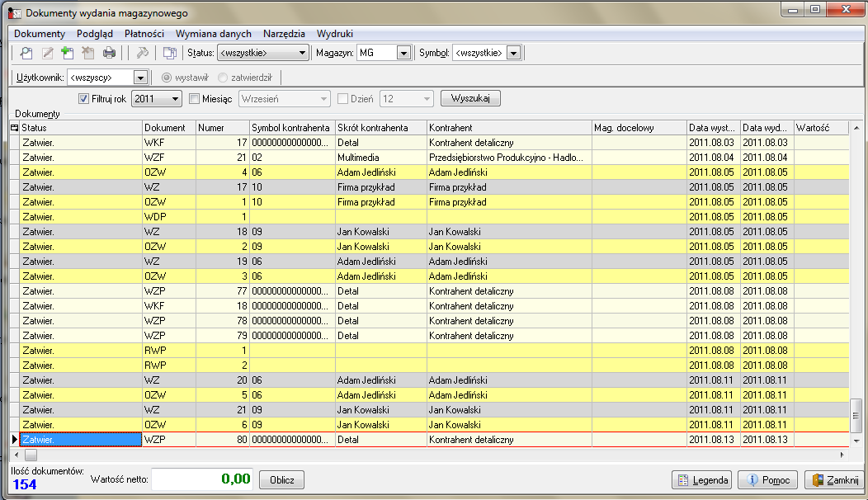Click the grid column selector icon beside Status header
The image size is (868, 500).
click(x=14, y=128)
